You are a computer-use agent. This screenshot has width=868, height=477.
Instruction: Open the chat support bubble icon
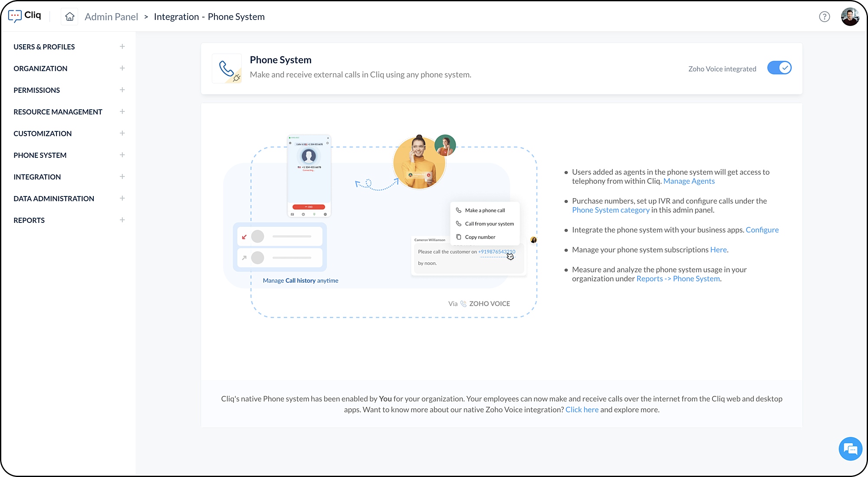tap(850, 449)
